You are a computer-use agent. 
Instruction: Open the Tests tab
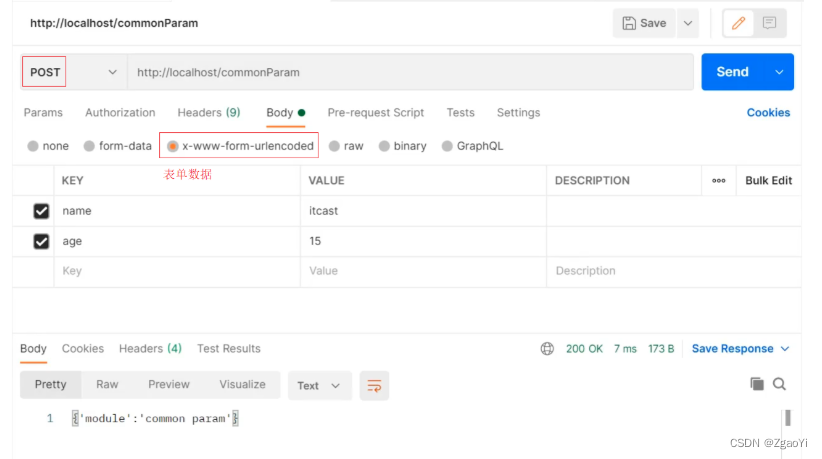coord(460,113)
